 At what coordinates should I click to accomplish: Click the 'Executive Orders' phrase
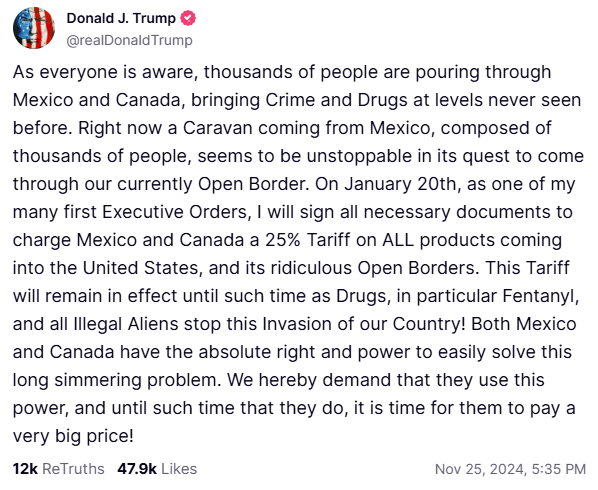(175, 212)
